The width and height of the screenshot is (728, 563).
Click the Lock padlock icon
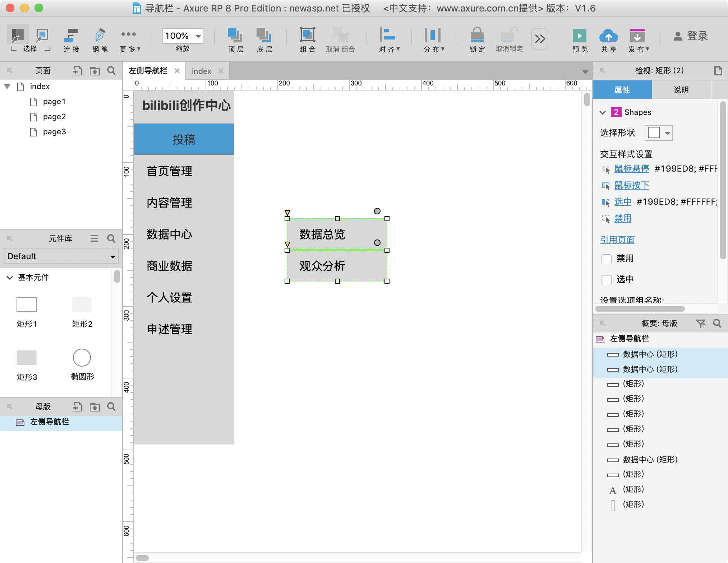[477, 35]
